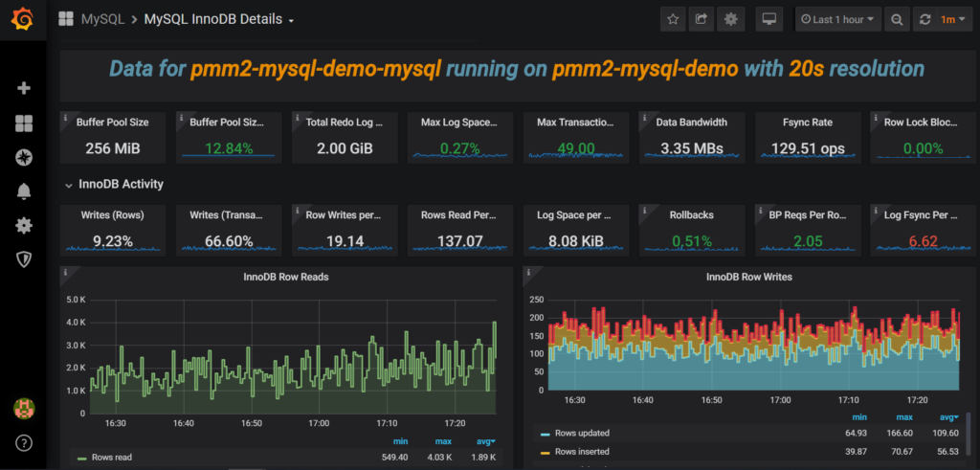The width and height of the screenshot is (980, 470).
Task: Open Configuration gear icon in sidebar
Action: tap(24, 226)
